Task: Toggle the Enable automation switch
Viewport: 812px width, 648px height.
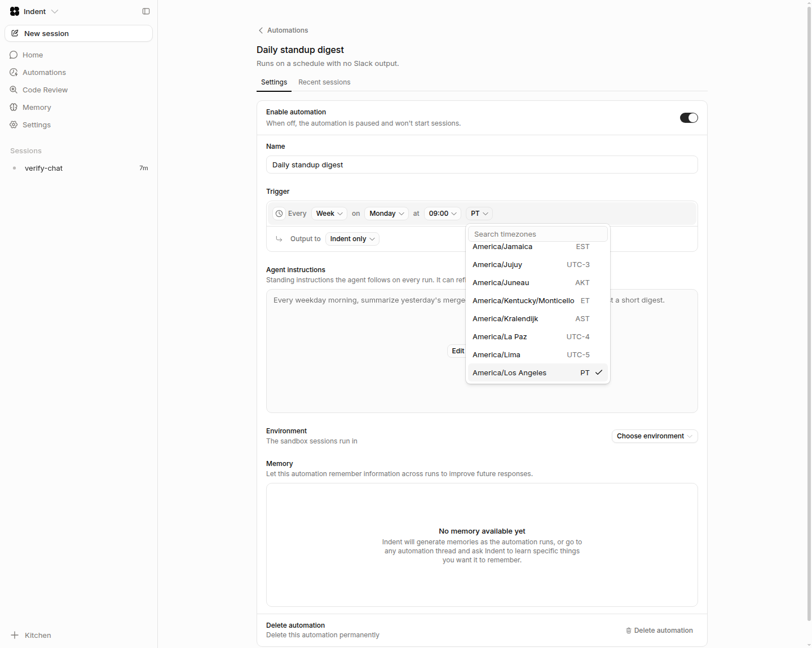Action: (x=689, y=118)
